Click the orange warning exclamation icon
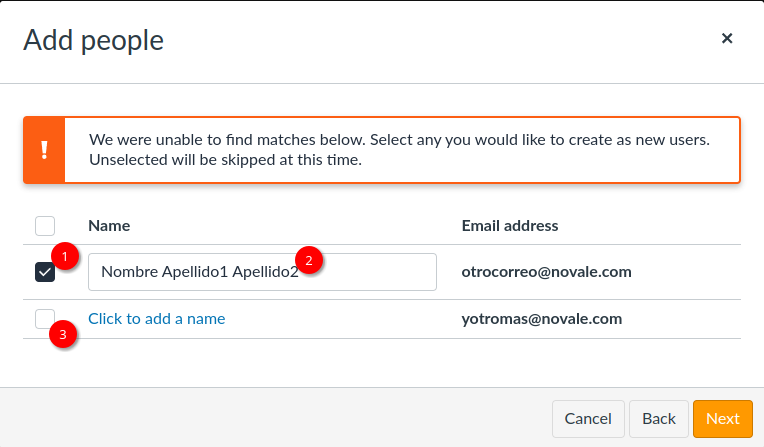764x447 pixels. point(44,150)
